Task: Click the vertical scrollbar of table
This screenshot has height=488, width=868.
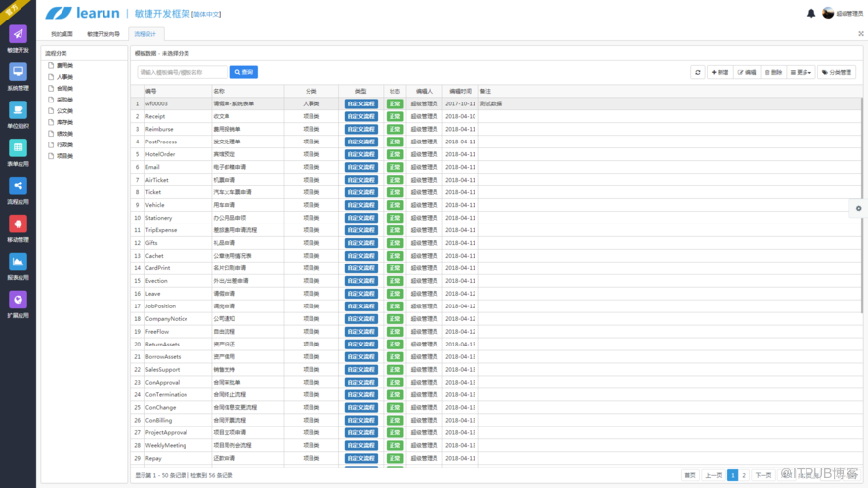Action: click(x=862, y=206)
